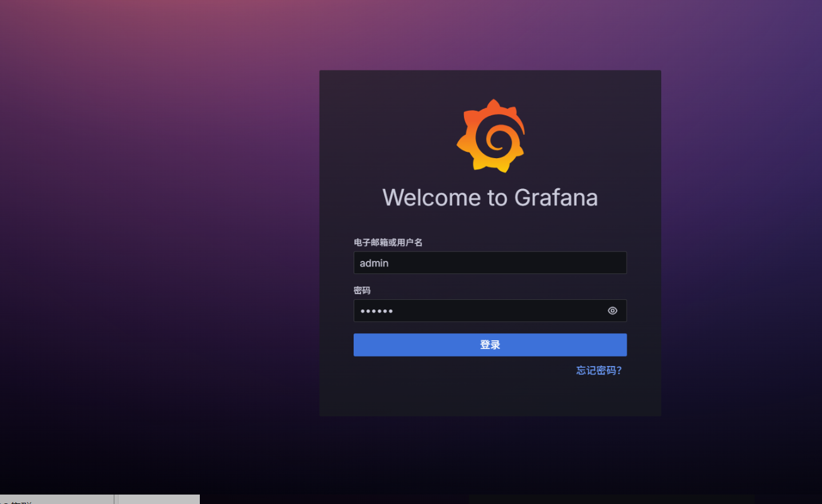Show the password using the eye icon
Viewport: 822px width, 504px height.
click(x=612, y=311)
